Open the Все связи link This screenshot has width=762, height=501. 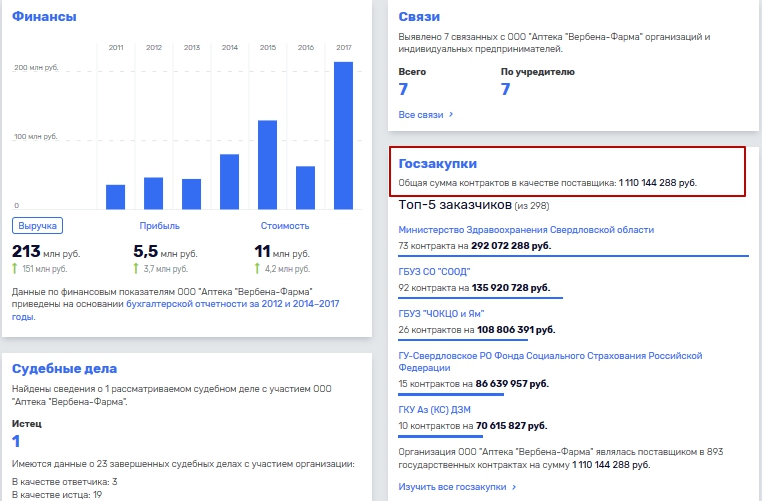pos(421,115)
